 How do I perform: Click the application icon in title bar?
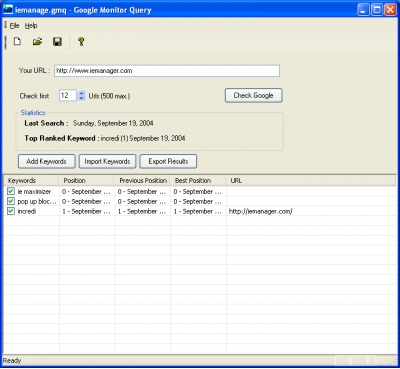click(x=8, y=10)
